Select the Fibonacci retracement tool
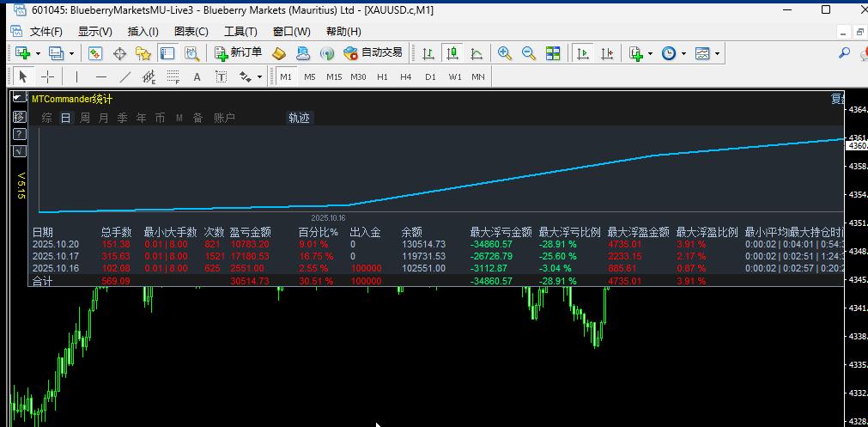 pyautogui.click(x=173, y=76)
